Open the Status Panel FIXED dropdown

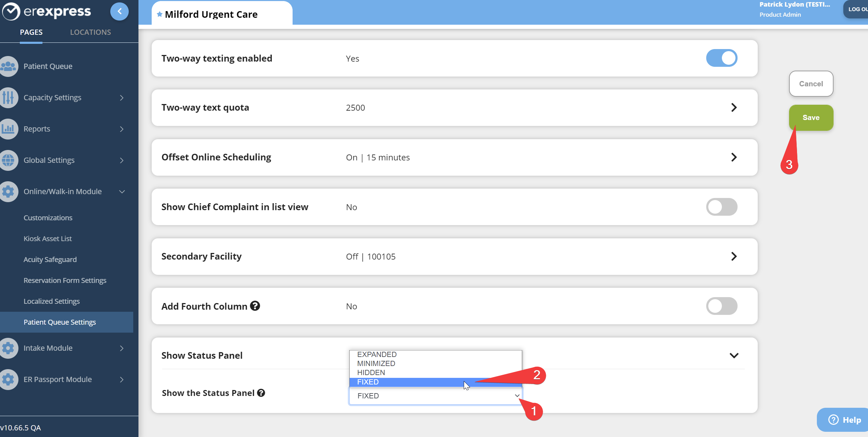pyautogui.click(x=435, y=396)
